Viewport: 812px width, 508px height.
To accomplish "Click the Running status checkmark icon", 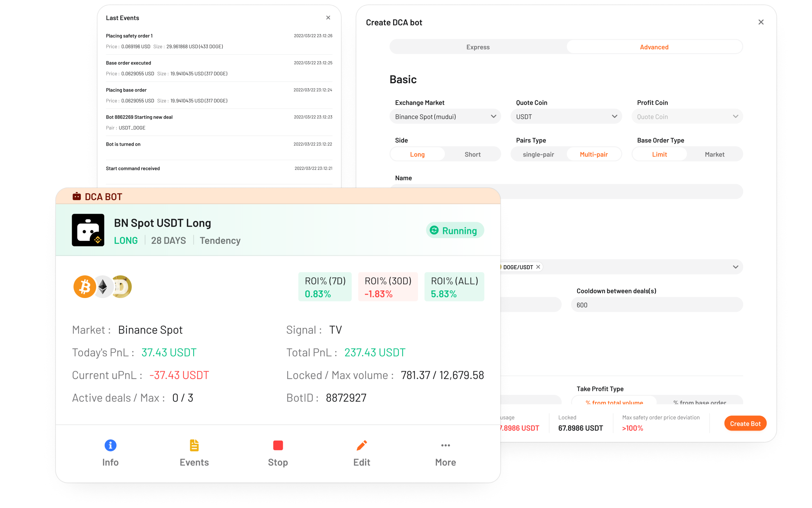I will (x=434, y=230).
